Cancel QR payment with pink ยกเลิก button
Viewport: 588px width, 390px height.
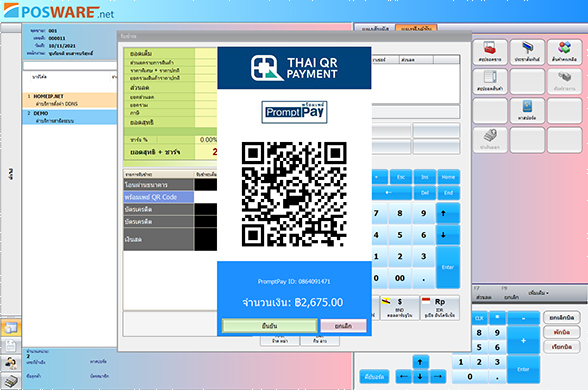click(x=343, y=326)
